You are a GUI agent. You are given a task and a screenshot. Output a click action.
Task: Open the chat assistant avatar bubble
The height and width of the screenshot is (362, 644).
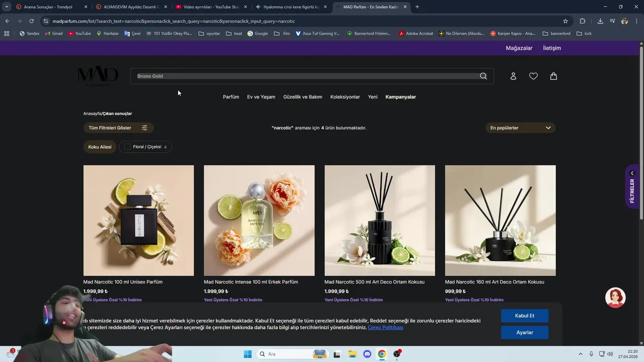tap(615, 298)
